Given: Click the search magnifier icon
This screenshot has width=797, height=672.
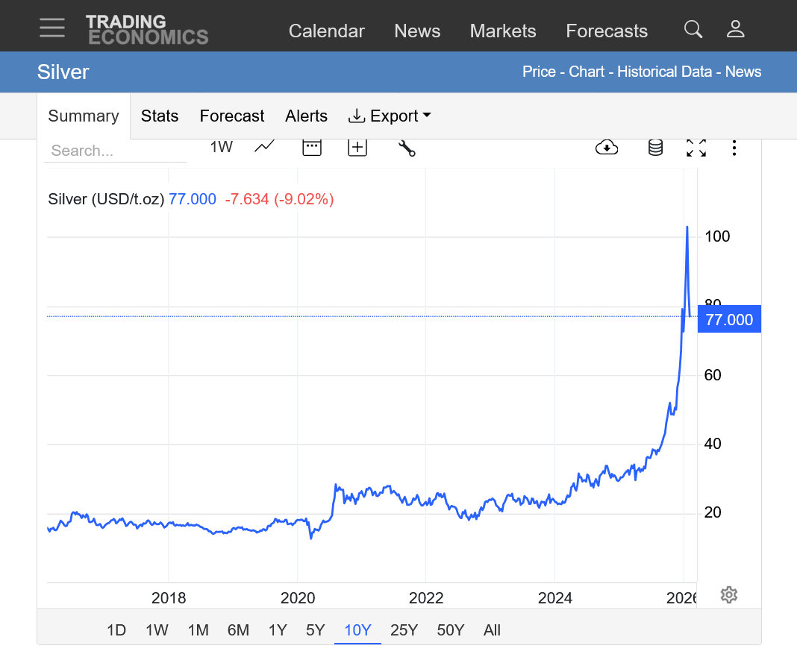Looking at the screenshot, I should (693, 30).
